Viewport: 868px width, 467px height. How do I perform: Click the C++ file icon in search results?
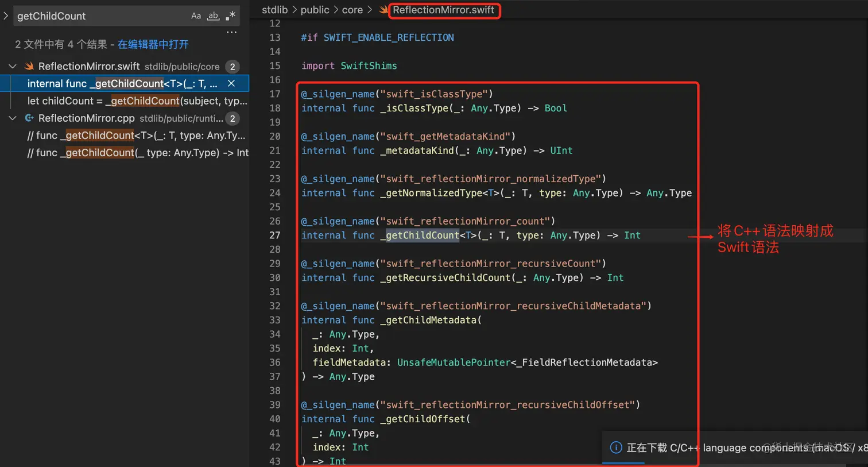(29, 118)
